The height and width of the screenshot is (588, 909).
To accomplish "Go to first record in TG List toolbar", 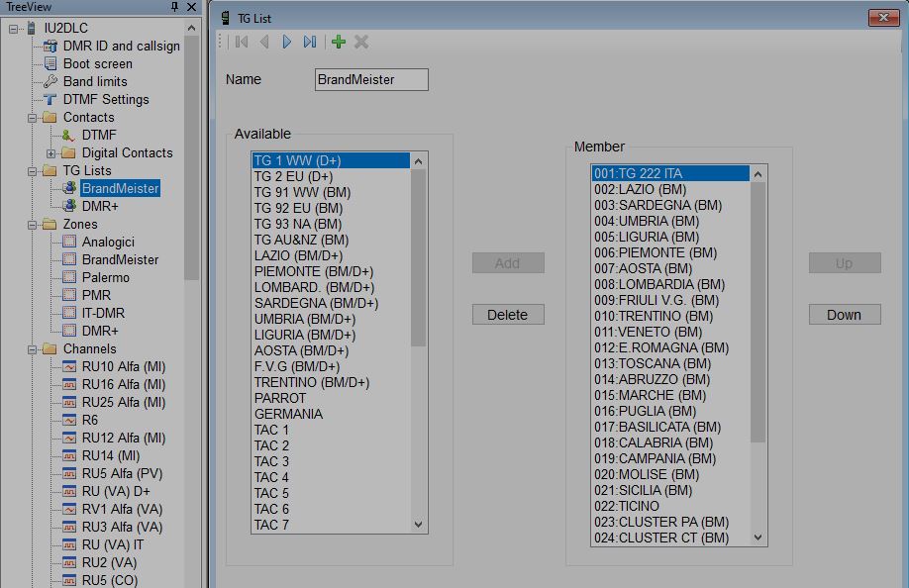I will [242, 42].
